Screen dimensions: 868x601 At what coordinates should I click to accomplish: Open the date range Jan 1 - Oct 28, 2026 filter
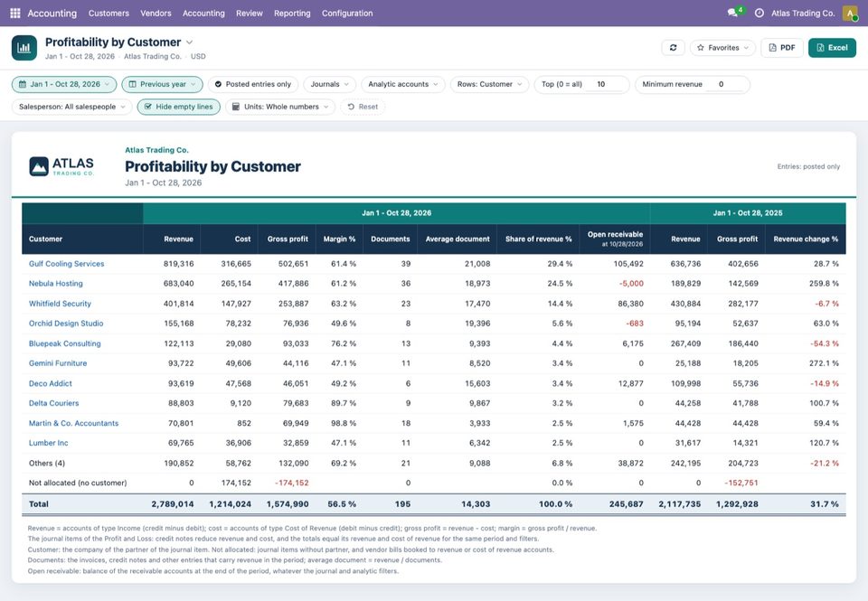point(64,84)
